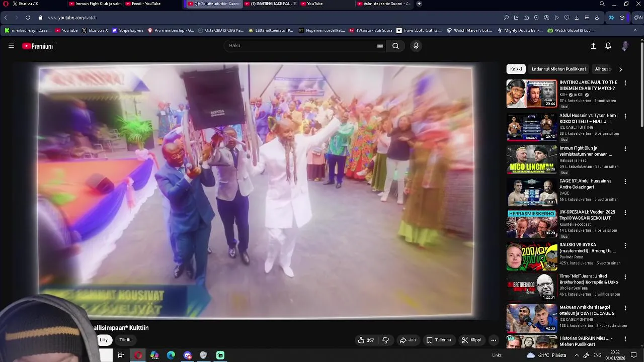Click the video player showing church celebration

pyautogui.click(x=256, y=191)
